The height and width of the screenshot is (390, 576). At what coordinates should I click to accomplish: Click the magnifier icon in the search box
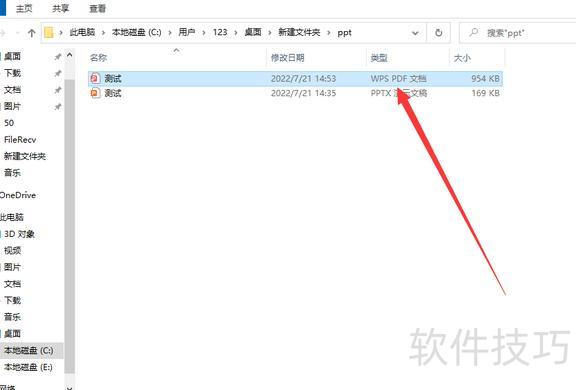point(474,33)
